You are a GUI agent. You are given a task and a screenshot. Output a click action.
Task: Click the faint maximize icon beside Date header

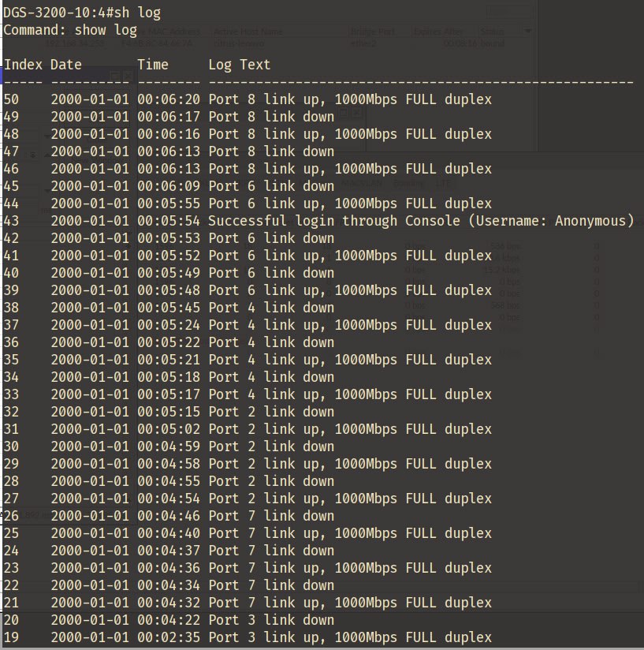tap(115, 76)
